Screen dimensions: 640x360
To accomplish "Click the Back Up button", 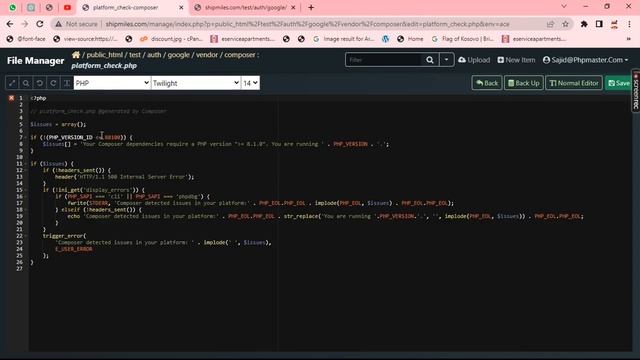I will point(524,83).
